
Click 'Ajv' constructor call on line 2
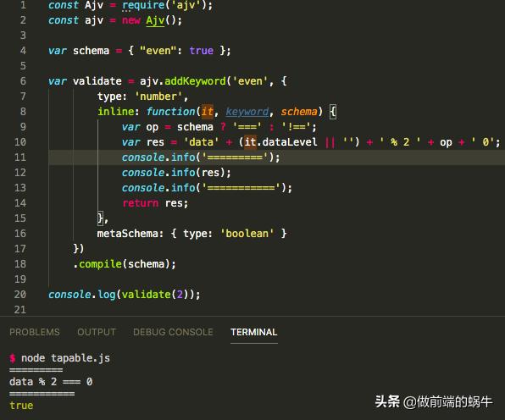coord(155,20)
